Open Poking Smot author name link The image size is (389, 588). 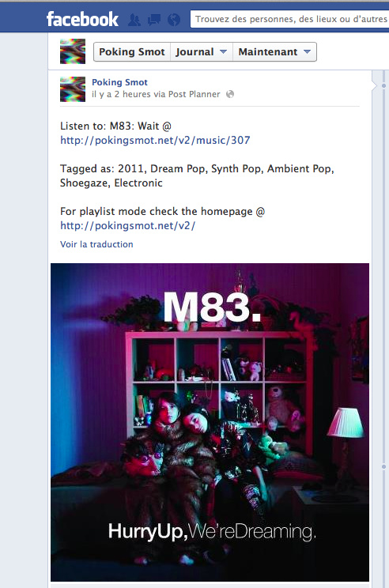(119, 82)
